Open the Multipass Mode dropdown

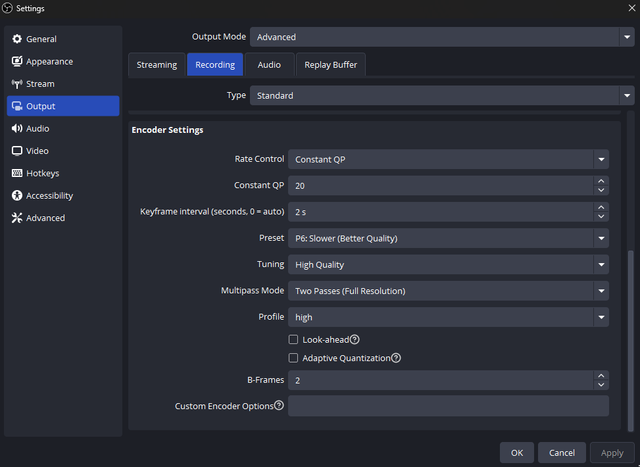448,291
